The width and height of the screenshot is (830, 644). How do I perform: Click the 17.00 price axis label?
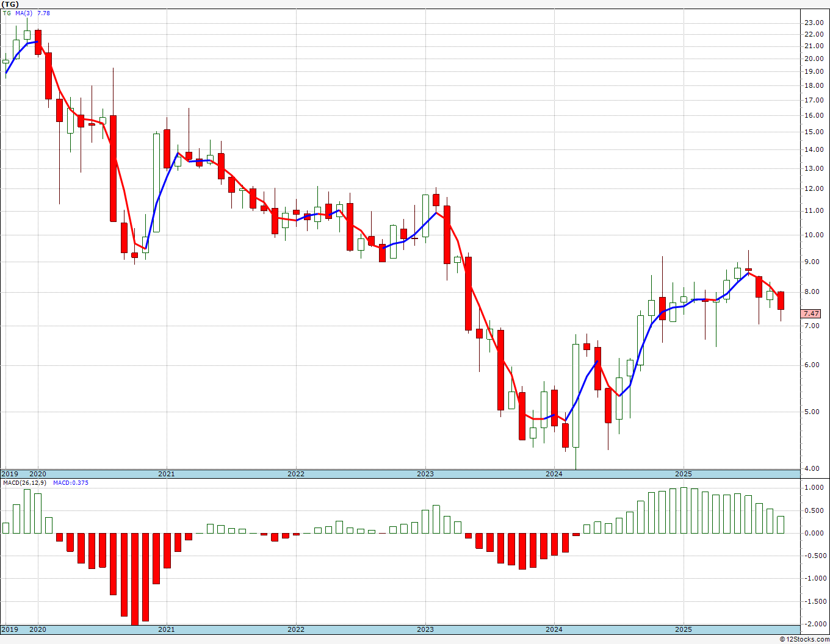(x=814, y=100)
